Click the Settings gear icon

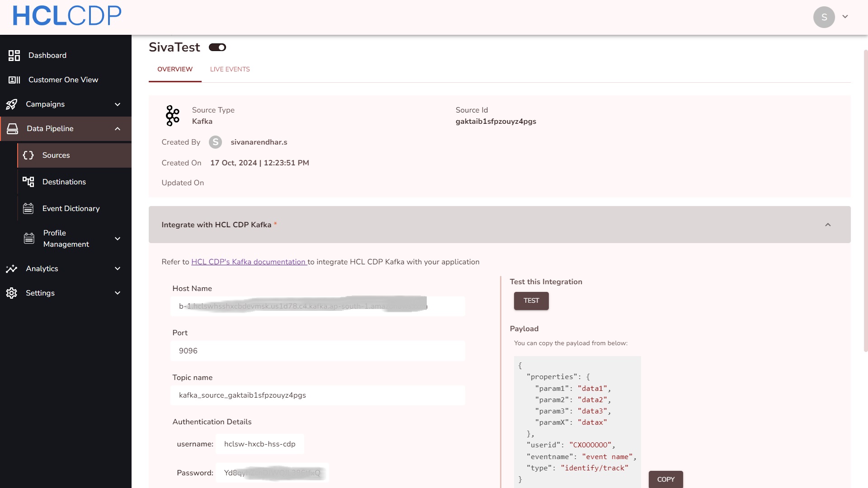[x=12, y=293]
